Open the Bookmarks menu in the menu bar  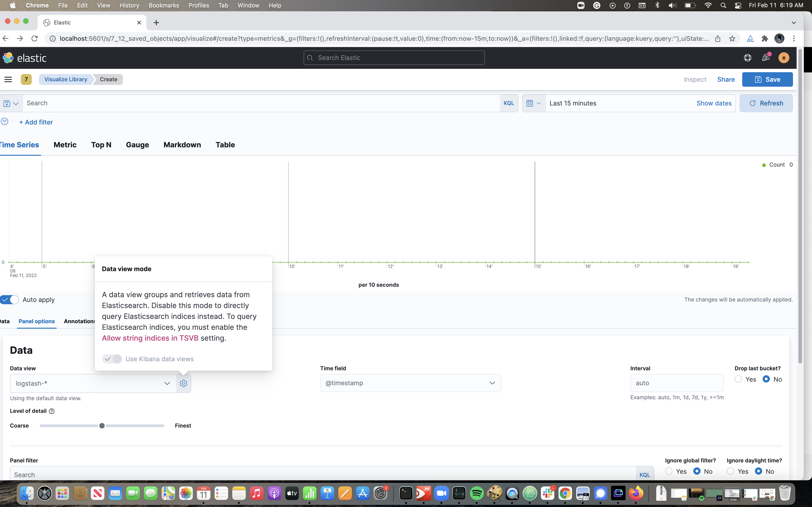coord(163,5)
